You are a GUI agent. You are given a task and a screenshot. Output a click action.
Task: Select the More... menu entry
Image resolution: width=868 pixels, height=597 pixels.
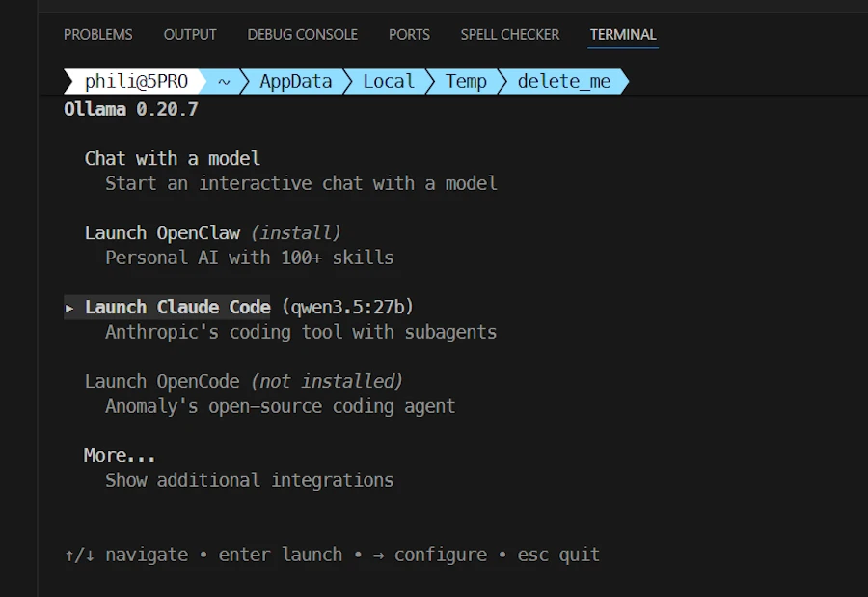click(x=120, y=456)
